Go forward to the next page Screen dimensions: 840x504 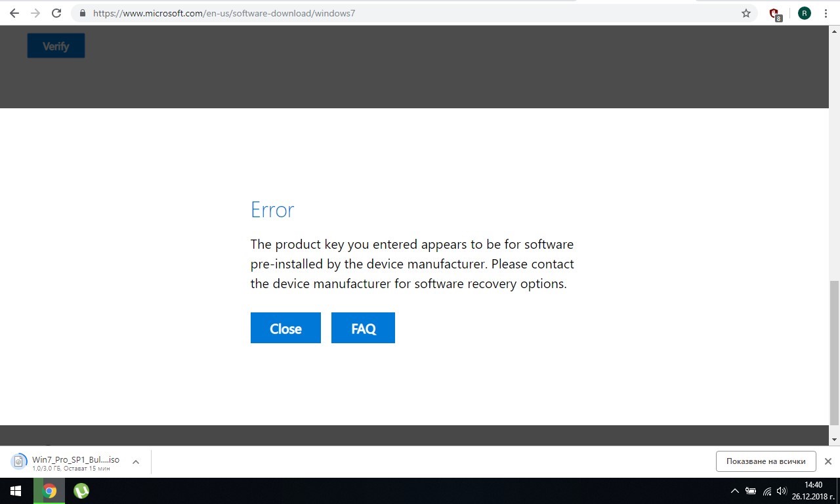tap(35, 13)
